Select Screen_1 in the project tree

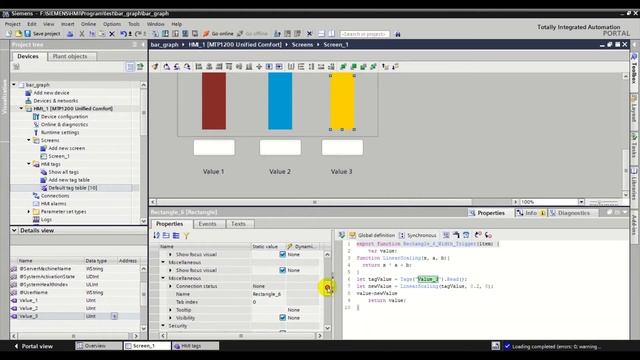(59, 156)
